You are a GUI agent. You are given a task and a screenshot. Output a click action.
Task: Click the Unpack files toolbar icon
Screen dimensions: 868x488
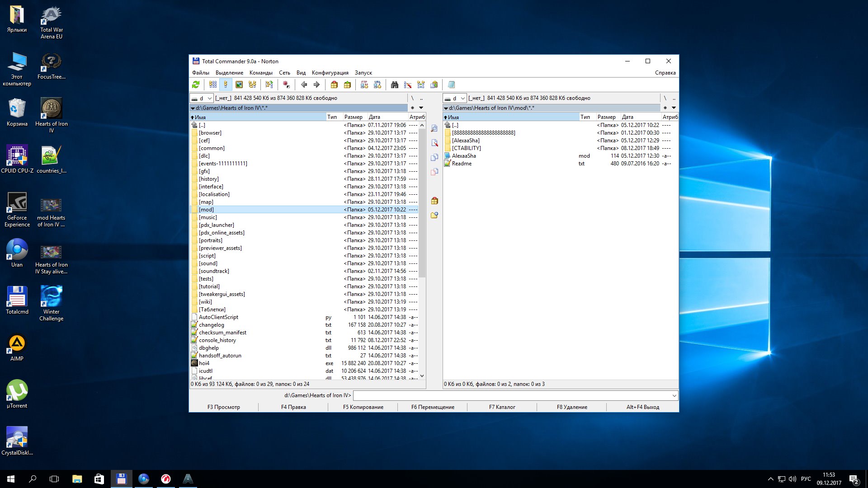(347, 84)
